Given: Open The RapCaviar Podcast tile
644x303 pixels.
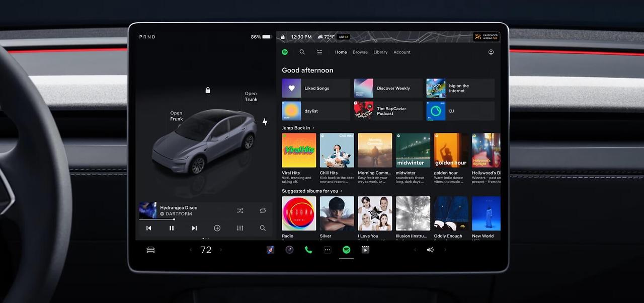Looking at the screenshot, I should [x=388, y=111].
